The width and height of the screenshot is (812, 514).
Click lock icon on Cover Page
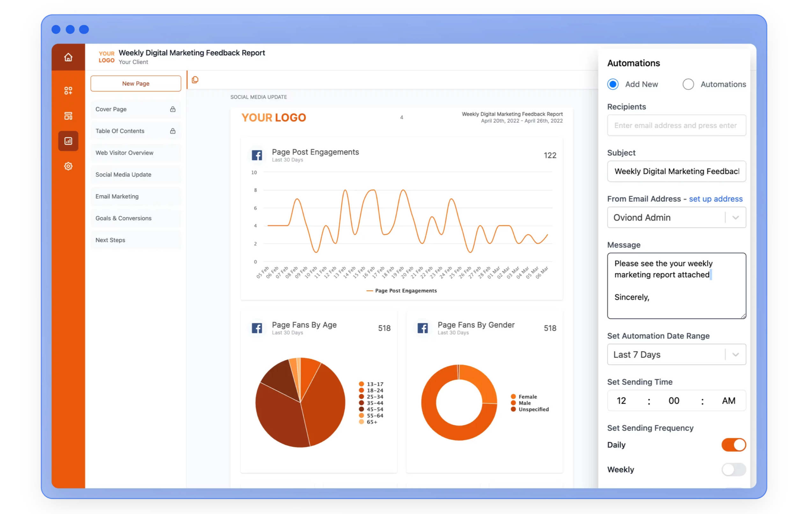[x=173, y=109]
